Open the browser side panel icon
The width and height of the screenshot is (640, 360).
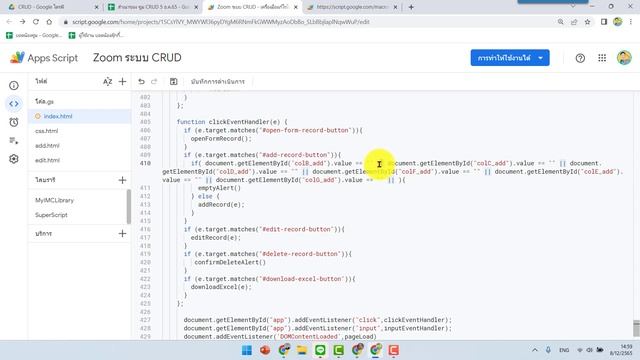(604, 22)
